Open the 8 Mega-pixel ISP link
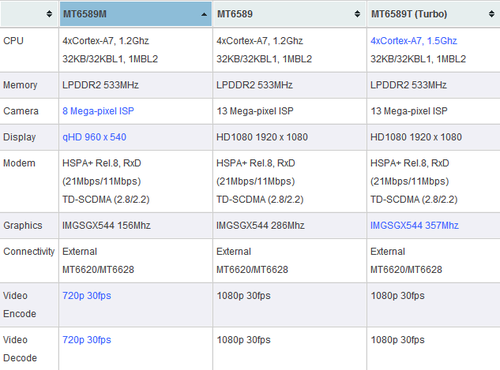The image size is (500, 370). point(98,111)
